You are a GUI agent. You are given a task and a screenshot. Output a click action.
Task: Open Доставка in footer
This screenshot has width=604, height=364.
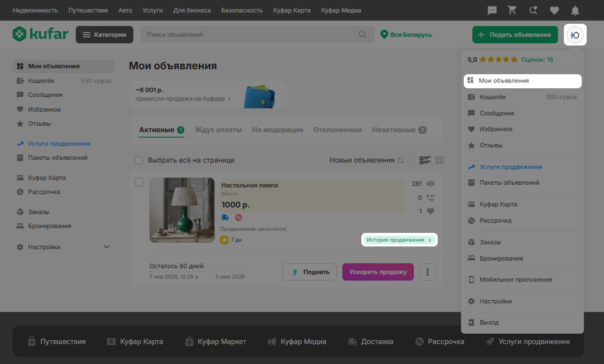pyautogui.click(x=371, y=342)
